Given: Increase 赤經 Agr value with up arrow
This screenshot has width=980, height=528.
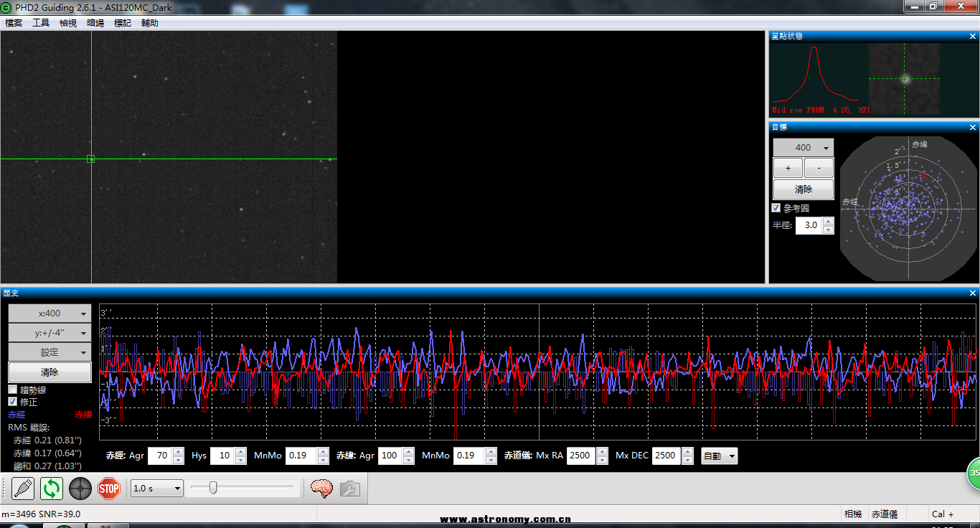Looking at the screenshot, I should click(x=179, y=451).
